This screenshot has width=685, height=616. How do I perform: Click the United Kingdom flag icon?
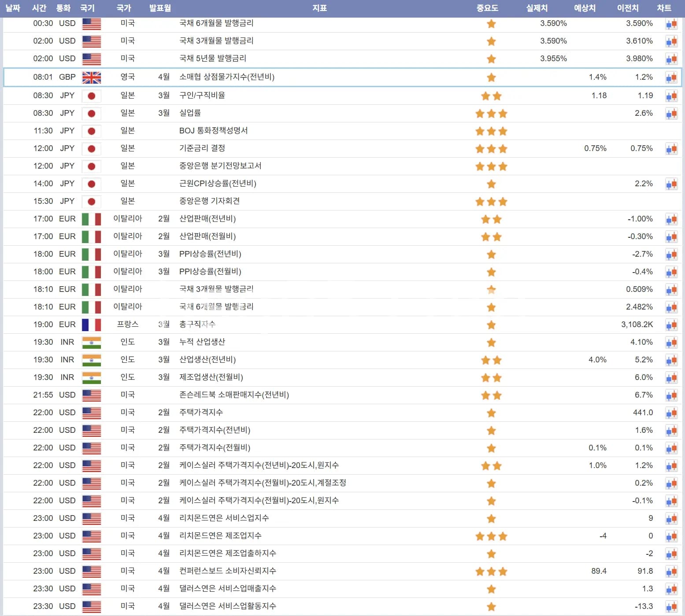point(92,78)
